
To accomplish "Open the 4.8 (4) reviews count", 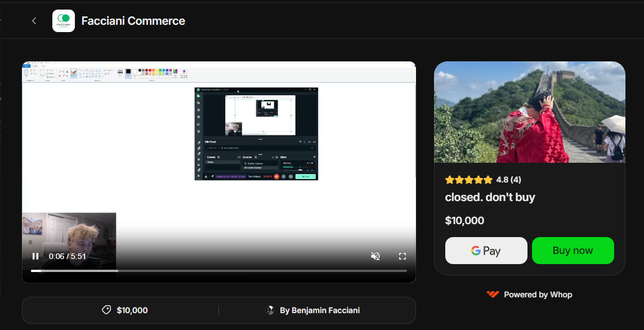I will (508, 180).
